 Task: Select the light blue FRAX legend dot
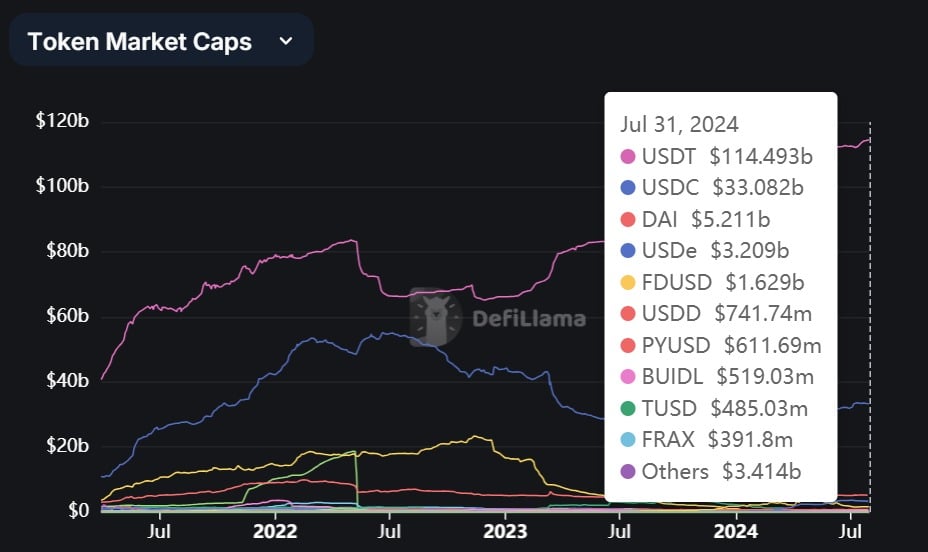tap(627, 440)
